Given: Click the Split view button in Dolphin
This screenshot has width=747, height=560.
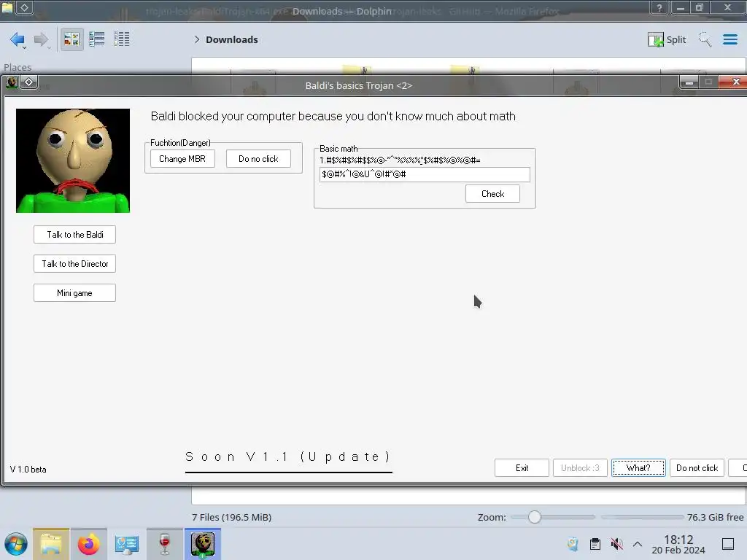Looking at the screenshot, I should click(667, 39).
